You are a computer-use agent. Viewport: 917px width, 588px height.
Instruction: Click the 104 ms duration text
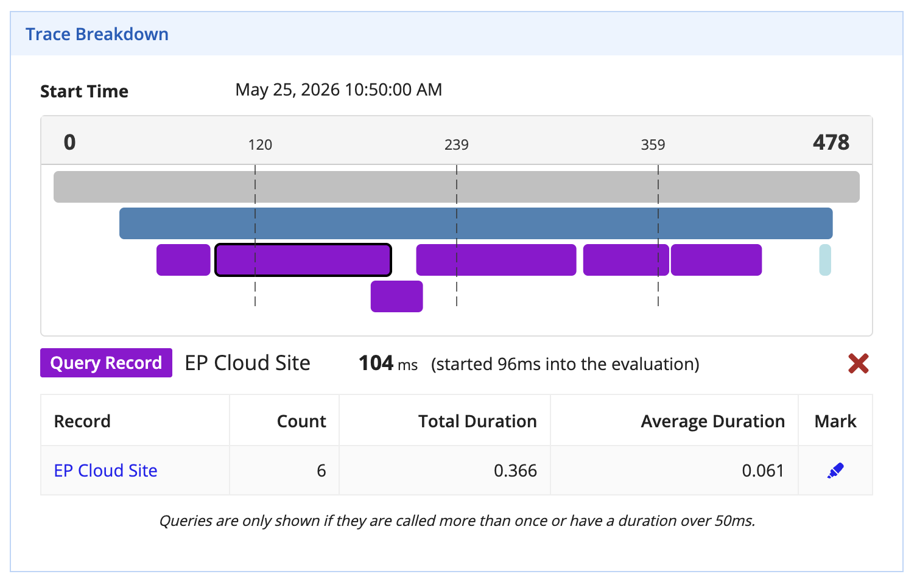(388, 363)
